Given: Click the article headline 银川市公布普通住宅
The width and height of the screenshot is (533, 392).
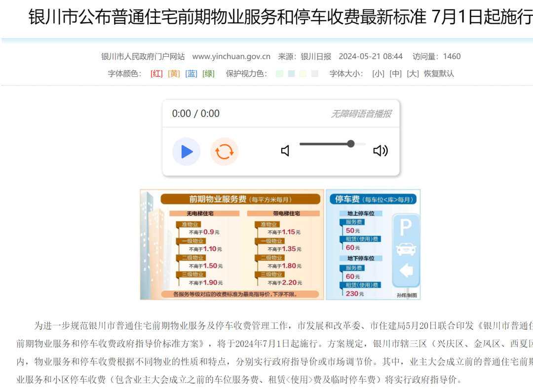Looking at the screenshot, I should 280,17.
